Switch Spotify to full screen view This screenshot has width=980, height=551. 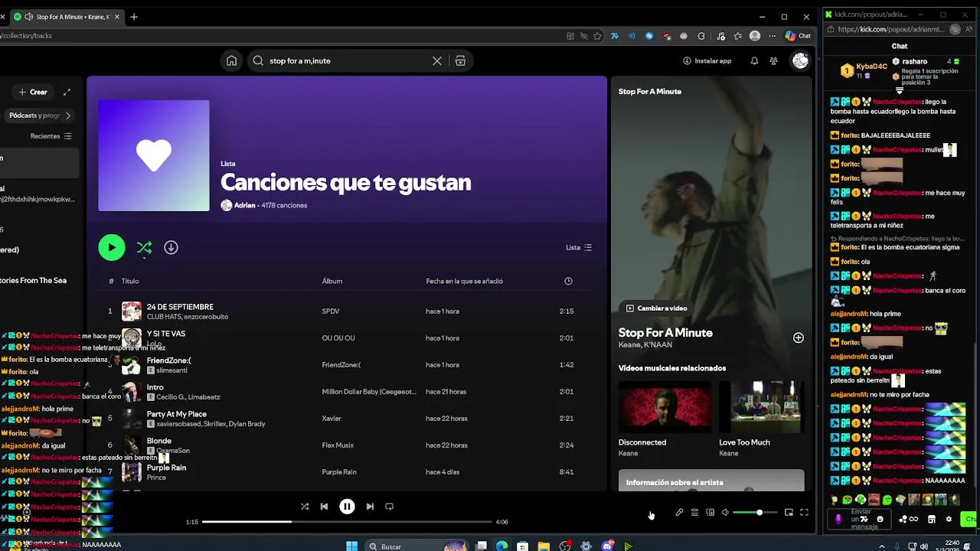point(804,513)
